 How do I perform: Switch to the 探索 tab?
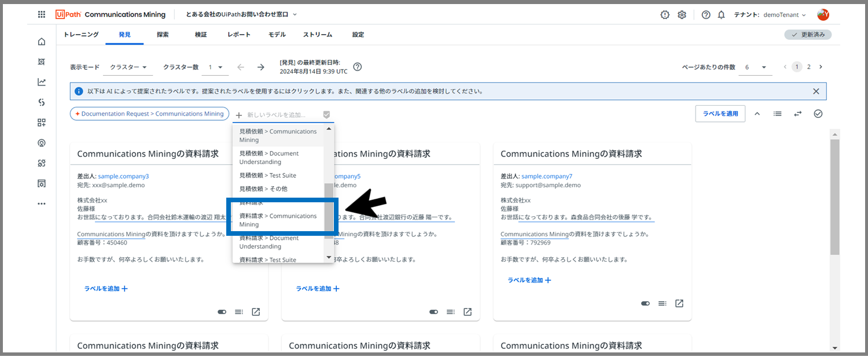point(163,35)
